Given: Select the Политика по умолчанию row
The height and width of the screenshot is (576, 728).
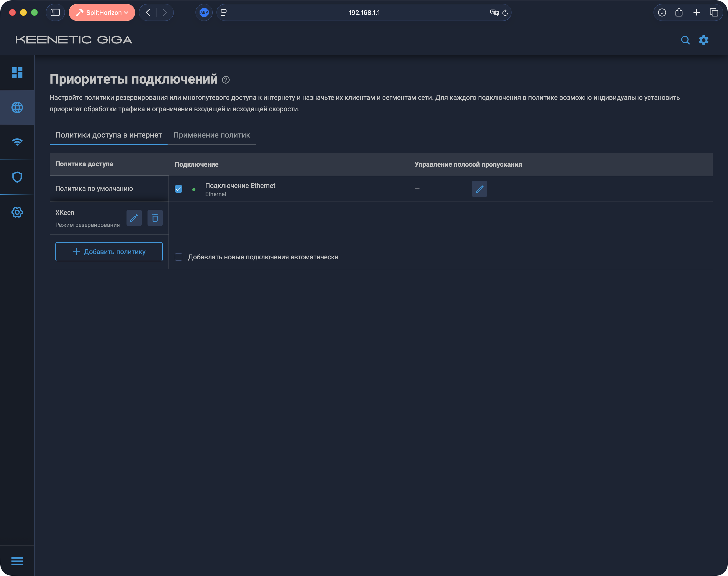Looking at the screenshot, I should pyautogui.click(x=109, y=188).
